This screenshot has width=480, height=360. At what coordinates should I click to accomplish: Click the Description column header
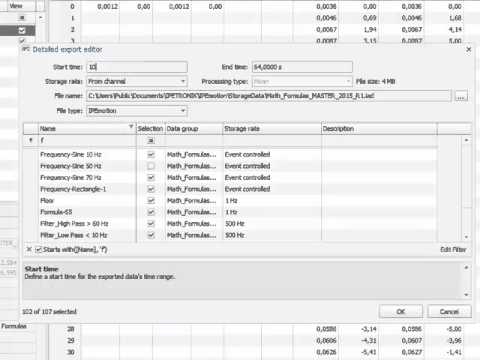click(x=379, y=129)
